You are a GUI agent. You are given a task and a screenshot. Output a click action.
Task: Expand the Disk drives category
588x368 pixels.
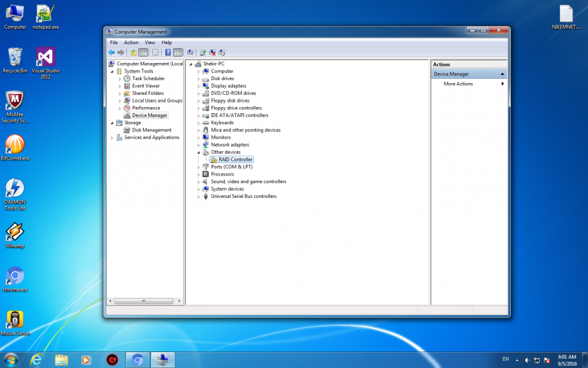click(x=198, y=79)
